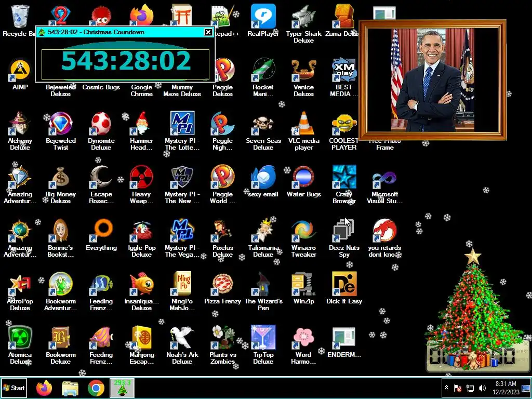Select Bookworm Deluxe book icon
This screenshot has width=532, height=399.
pos(60,338)
